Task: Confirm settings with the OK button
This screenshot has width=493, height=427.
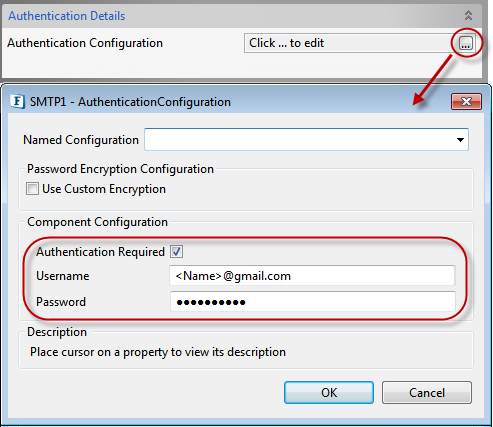Action: pyautogui.click(x=329, y=393)
